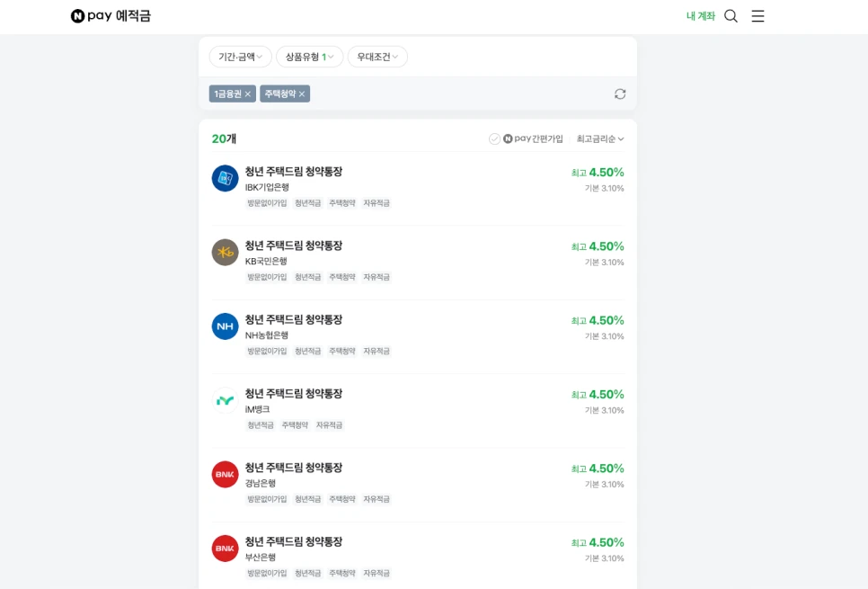The image size is (868, 589).
Task: Remove the 주택청약 filter chip
Action: [x=302, y=94]
